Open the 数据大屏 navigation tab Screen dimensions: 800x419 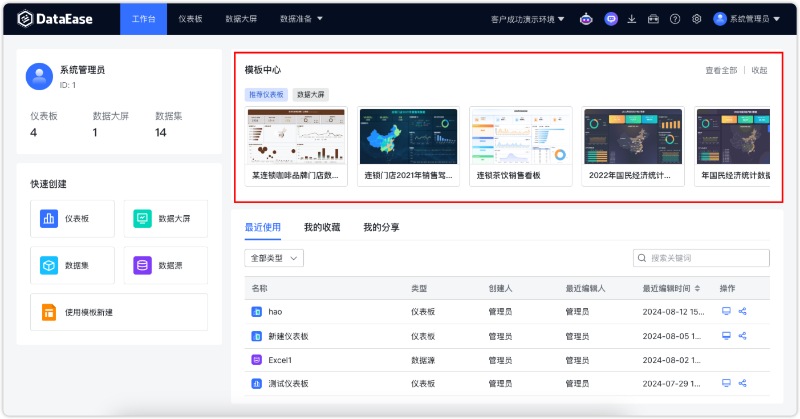(241, 19)
